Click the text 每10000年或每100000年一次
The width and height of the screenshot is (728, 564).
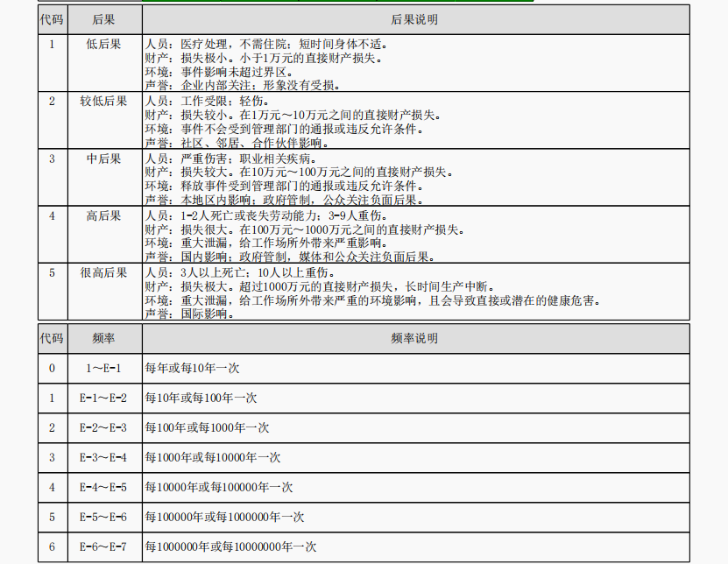click(219, 487)
